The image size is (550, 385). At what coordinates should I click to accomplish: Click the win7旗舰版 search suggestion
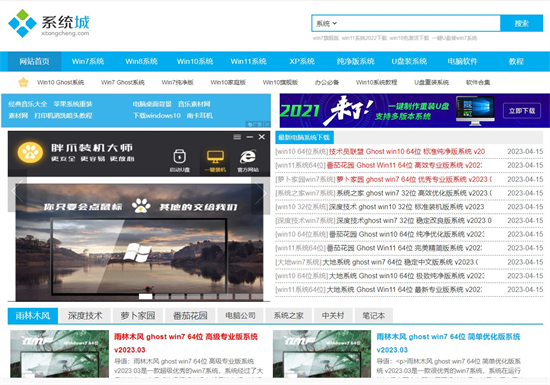[326, 38]
